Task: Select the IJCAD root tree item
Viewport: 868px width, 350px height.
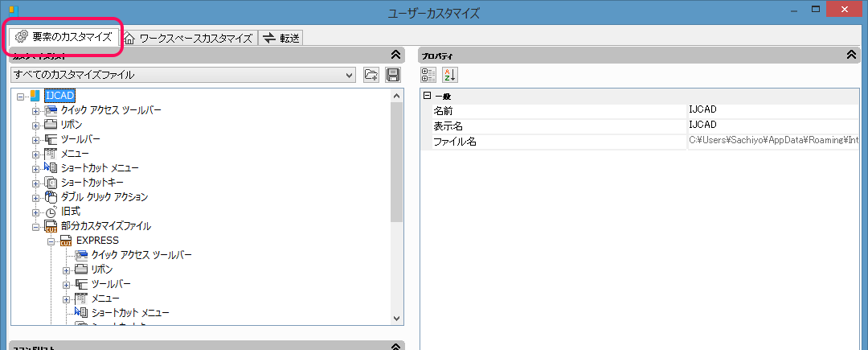Action: click(59, 96)
